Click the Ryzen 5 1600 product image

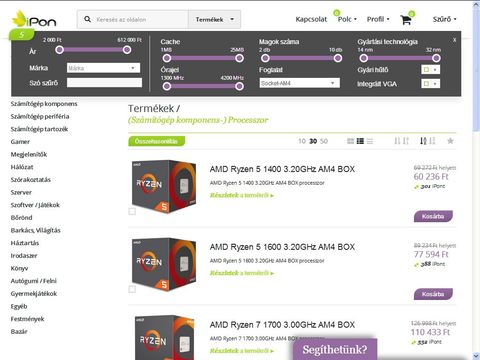[x=164, y=264]
